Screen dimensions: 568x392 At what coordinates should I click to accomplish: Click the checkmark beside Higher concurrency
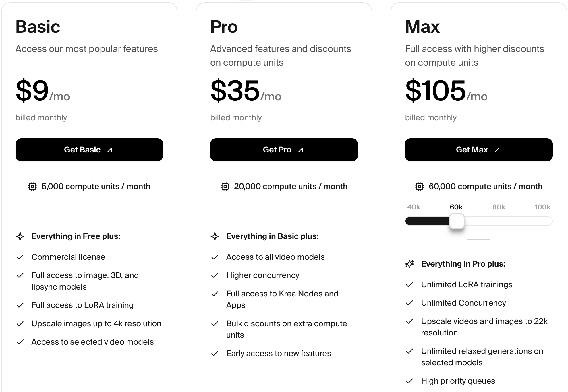point(215,275)
